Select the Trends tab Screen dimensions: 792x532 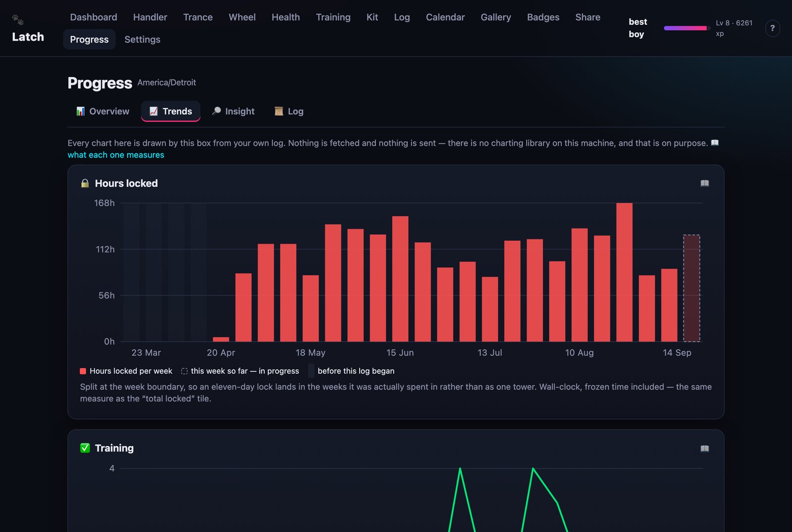[171, 111]
